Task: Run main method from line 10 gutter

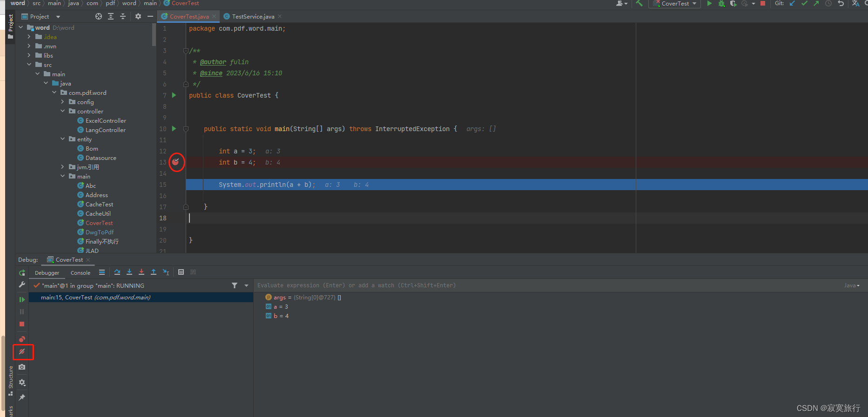Action: click(x=174, y=129)
